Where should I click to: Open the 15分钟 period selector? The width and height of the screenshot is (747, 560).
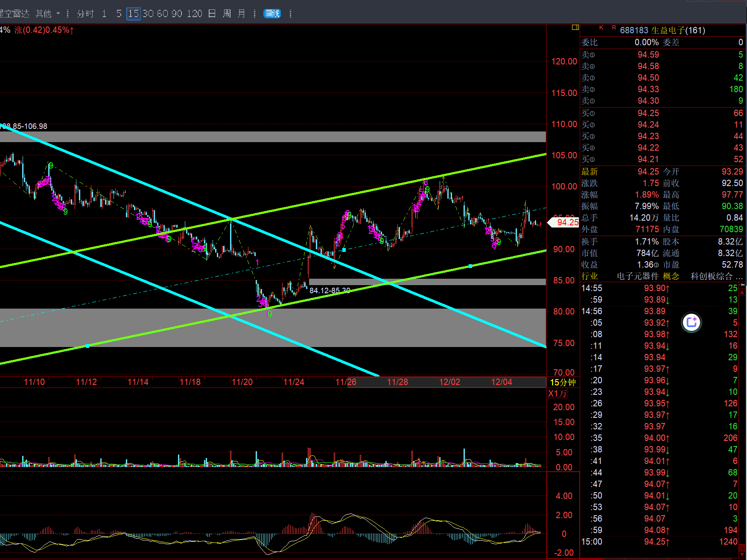tap(563, 382)
